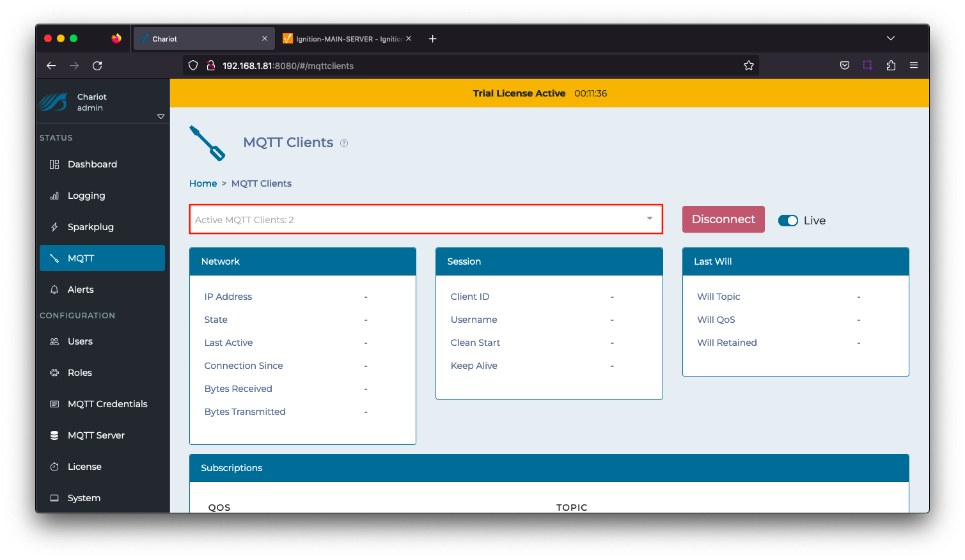The width and height of the screenshot is (965, 560).
Task: Click the MQTT Credentials card icon
Action: click(x=54, y=404)
